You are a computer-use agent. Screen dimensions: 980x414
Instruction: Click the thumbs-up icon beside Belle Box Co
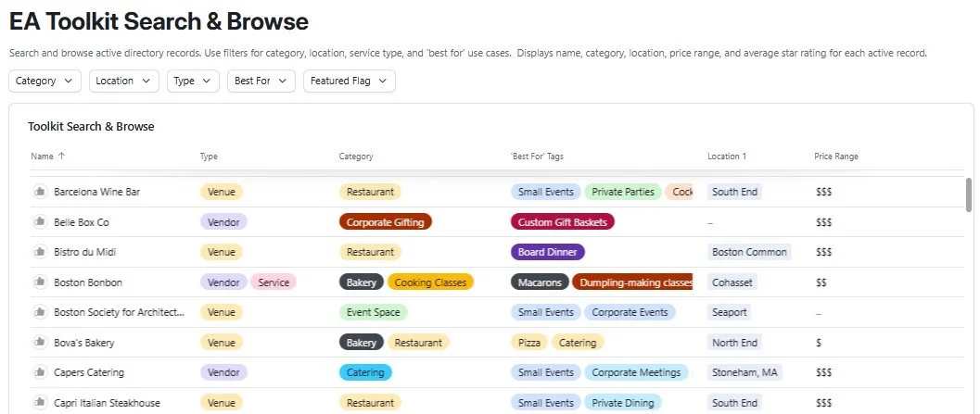[40, 221]
